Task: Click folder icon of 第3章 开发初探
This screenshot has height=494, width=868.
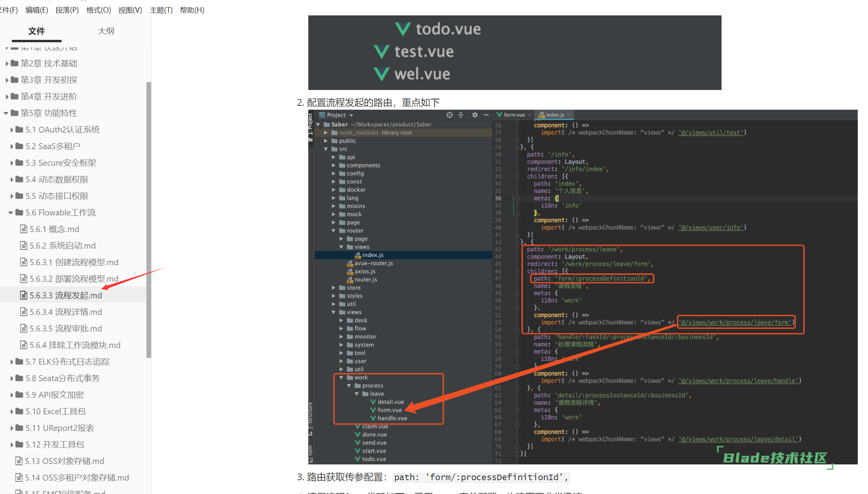Action: coord(15,80)
